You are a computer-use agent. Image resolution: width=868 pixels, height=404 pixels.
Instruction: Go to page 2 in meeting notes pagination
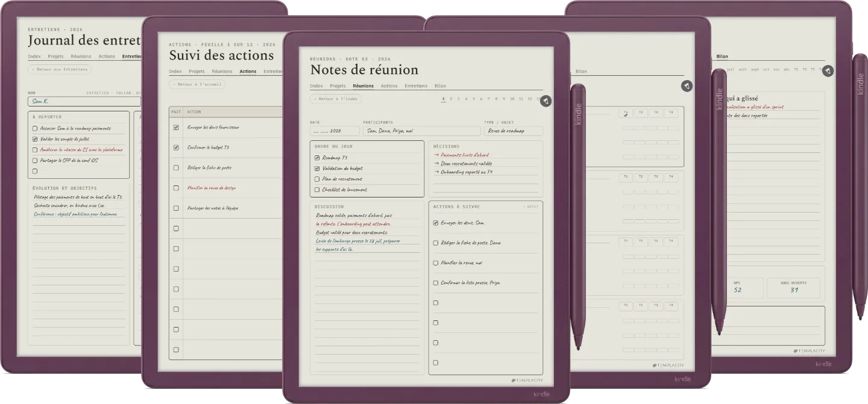click(x=451, y=99)
